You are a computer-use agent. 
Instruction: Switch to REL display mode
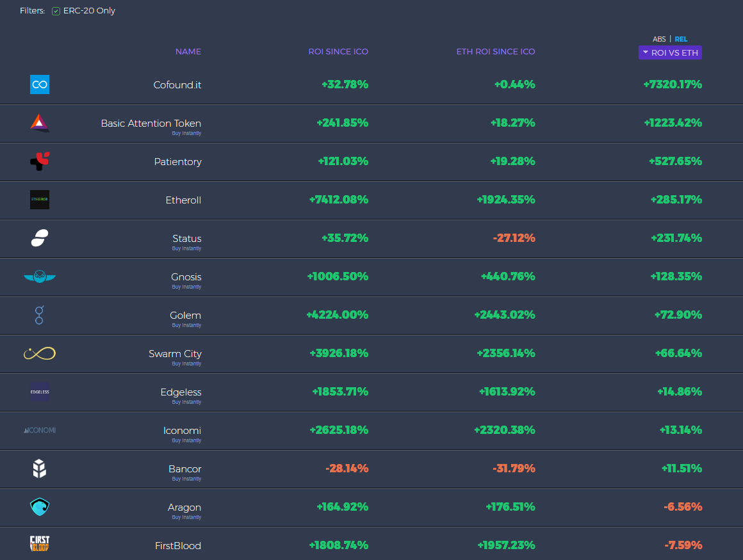coord(681,39)
